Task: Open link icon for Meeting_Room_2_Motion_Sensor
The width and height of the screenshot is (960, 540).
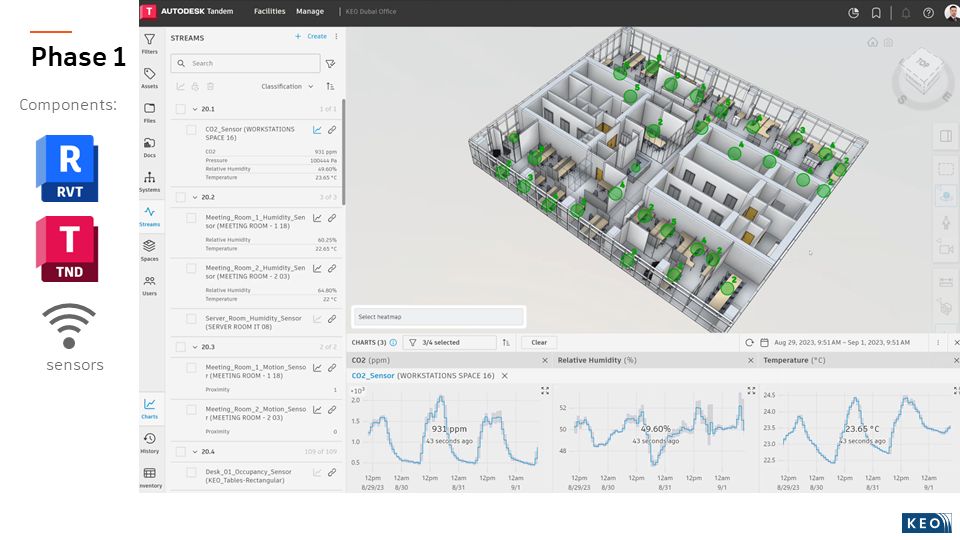Action: click(332, 410)
